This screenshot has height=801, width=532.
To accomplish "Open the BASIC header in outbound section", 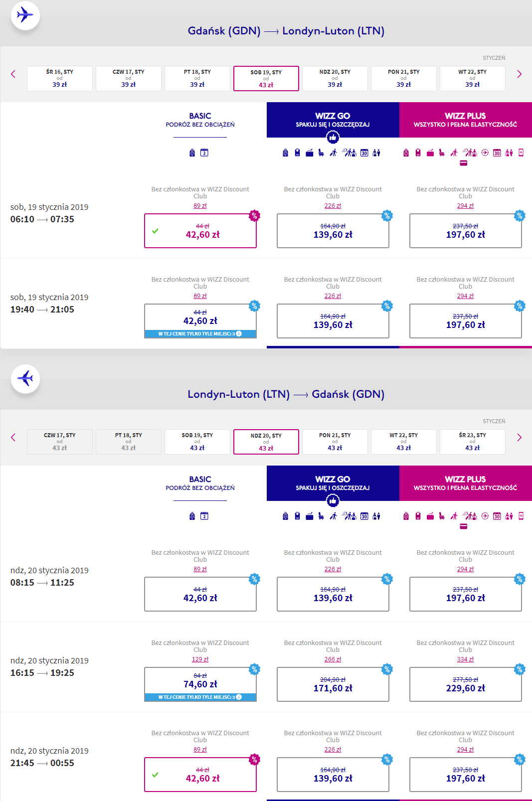I will pyautogui.click(x=200, y=120).
